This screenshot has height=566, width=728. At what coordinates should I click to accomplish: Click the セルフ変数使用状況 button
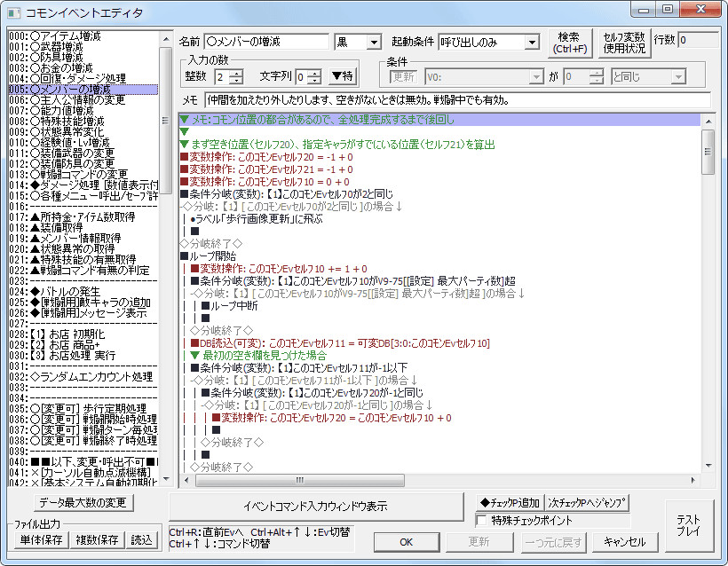[x=624, y=42]
